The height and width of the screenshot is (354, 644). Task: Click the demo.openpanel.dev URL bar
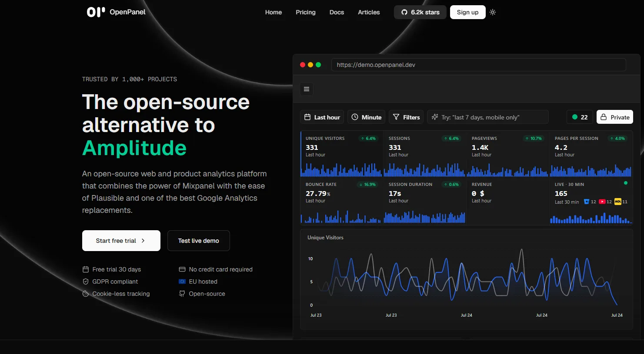(x=479, y=65)
